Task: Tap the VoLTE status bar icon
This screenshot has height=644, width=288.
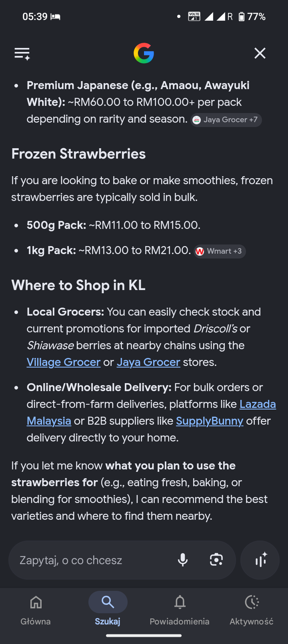Action: click(194, 16)
